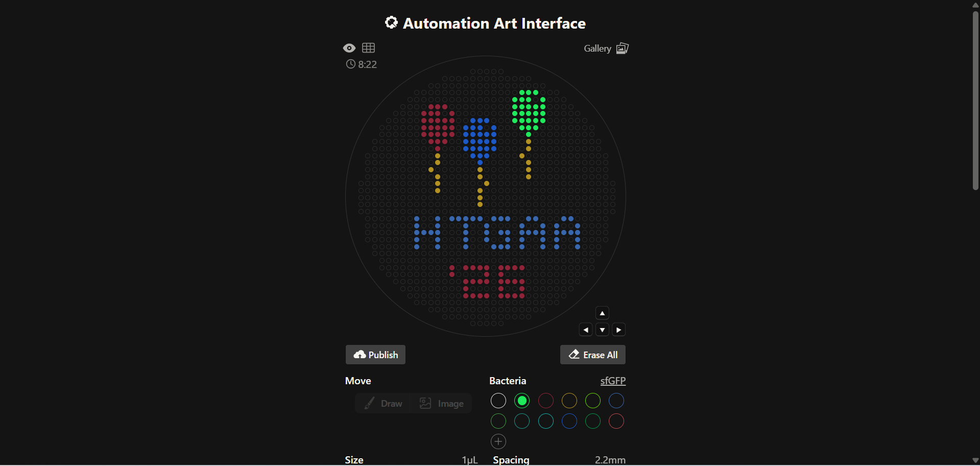Choose the lime green swatch in top row
The image size is (980, 466).
[593, 401]
